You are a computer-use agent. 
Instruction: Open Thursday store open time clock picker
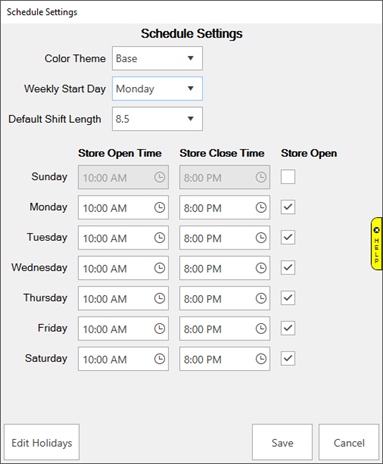[160, 298]
